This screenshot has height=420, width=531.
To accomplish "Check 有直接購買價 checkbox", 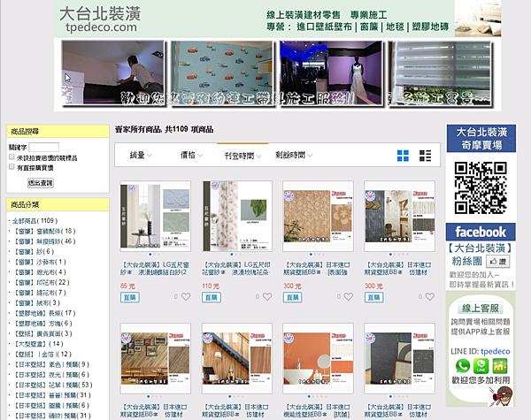I will tap(12, 166).
